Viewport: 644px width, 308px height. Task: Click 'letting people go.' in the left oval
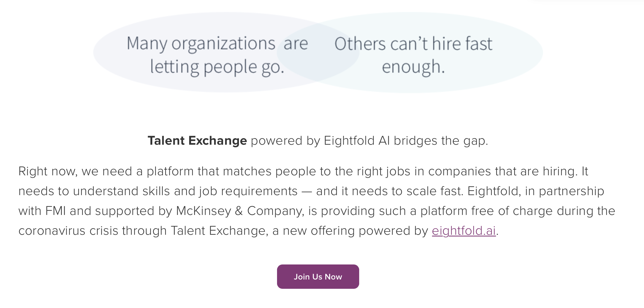217,67
